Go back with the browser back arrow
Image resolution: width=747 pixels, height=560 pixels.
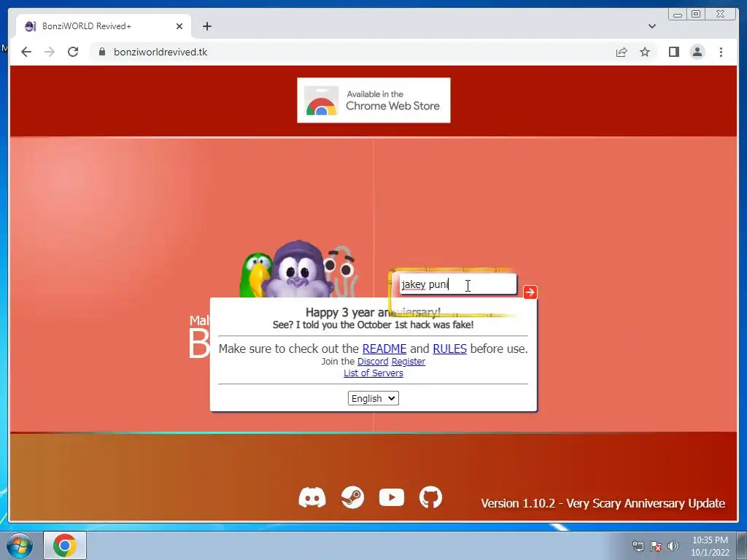tap(26, 52)
